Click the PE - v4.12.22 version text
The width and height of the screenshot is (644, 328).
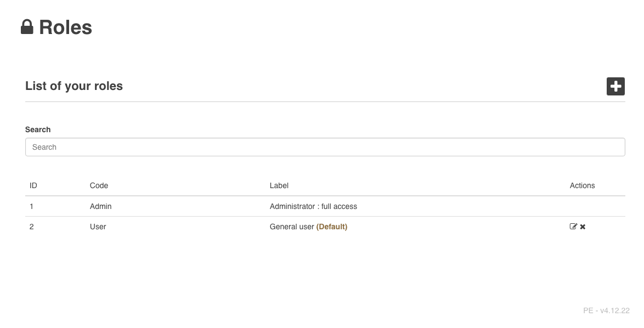pos(606,310)
